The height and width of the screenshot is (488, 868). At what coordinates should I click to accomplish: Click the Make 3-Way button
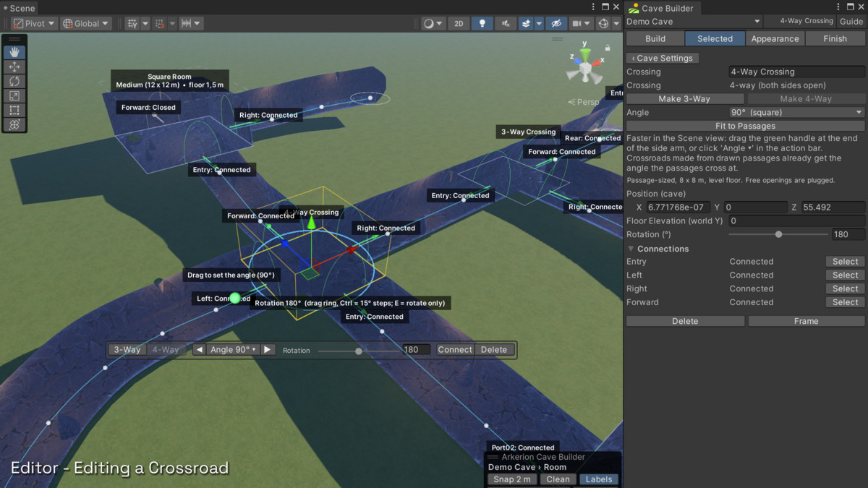(684, 98)
